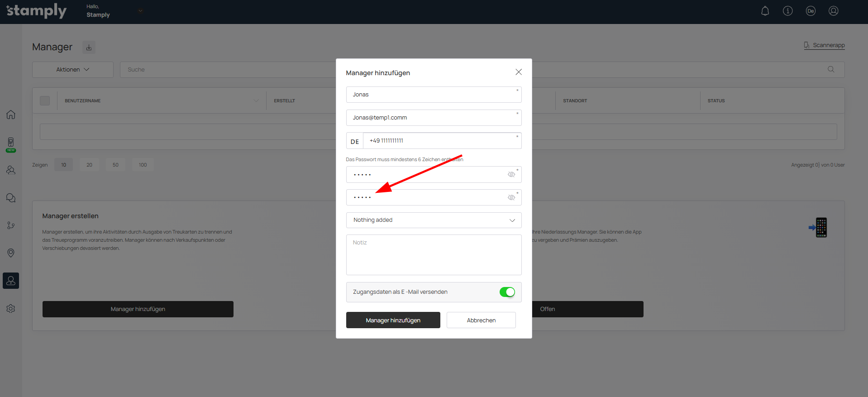Open the DE country code selector

pyautogui.click(x=355, y=141)
